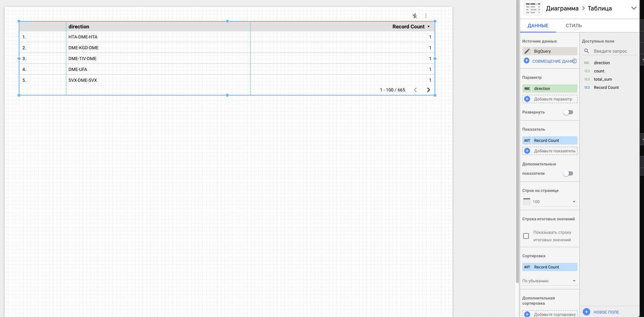Click row number 3. in the table

click(x=24, y=59)
